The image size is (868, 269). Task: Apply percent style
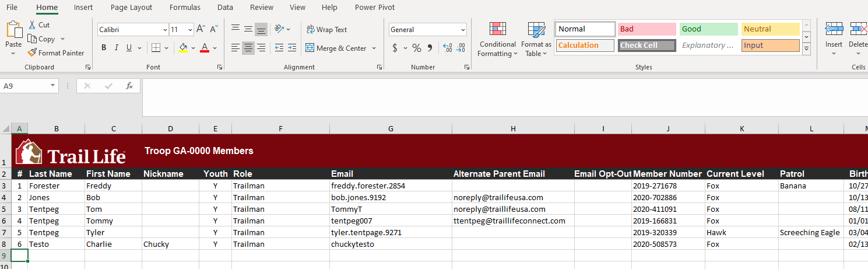[416, 48]
